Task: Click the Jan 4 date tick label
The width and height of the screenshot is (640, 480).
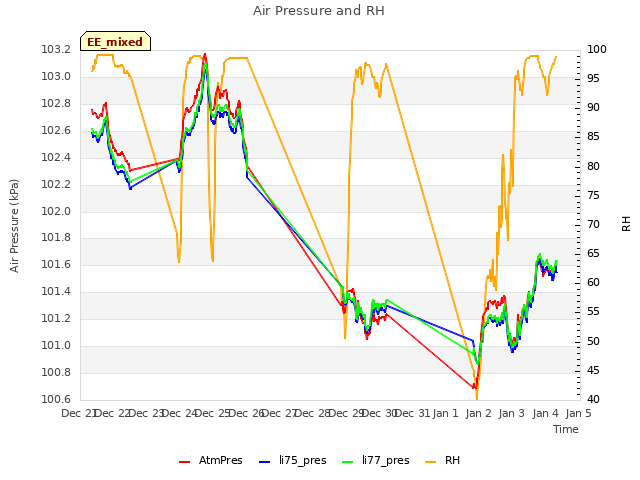Action: [545, 413]
